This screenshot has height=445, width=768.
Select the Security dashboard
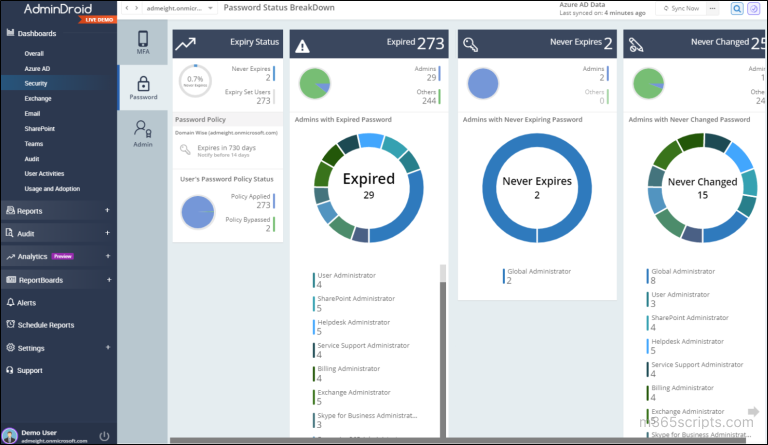(36, 83)
